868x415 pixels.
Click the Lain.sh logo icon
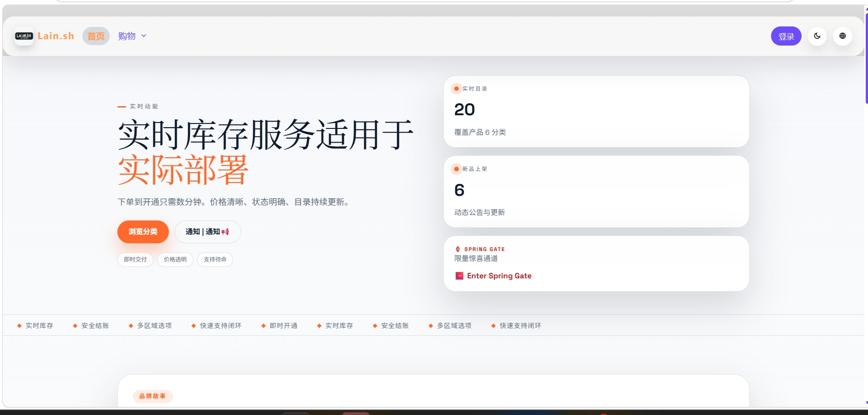24,36
